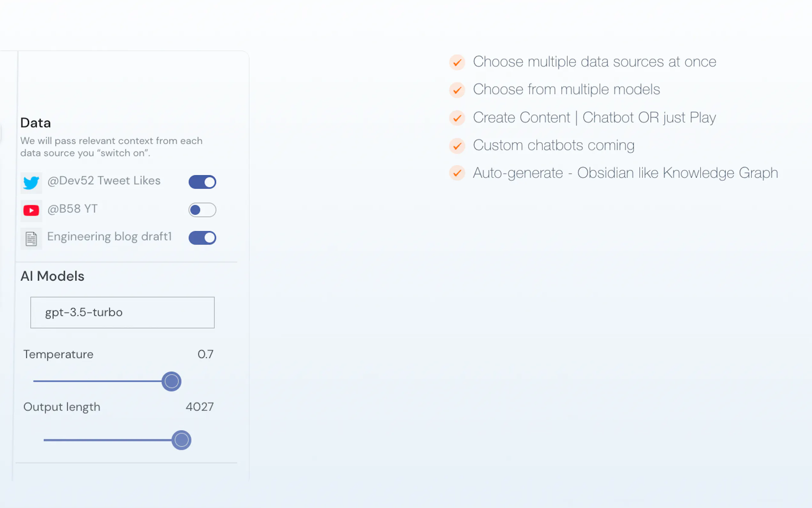Enable the @B58 YT data source
The width and height of the screenshot is (812, 508).
coord(202,210)
